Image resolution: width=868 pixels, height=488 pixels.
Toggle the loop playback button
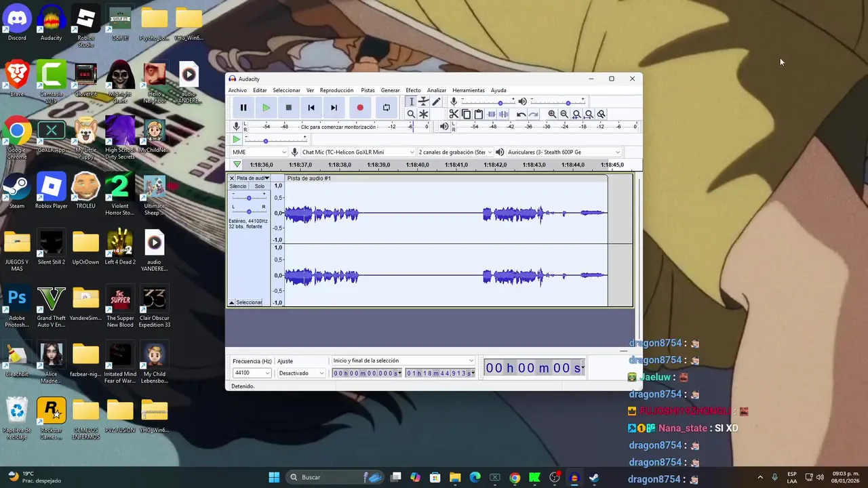pos(386,107)
